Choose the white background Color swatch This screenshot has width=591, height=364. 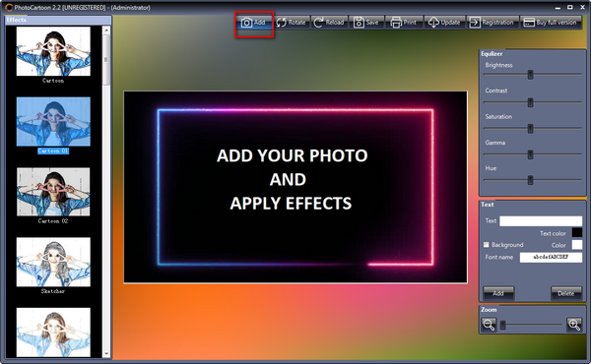click(576, 245)
